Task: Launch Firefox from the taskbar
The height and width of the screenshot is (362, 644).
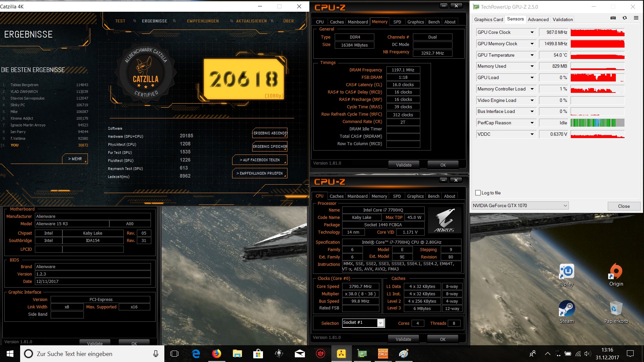Action: (x=217, y=354)
